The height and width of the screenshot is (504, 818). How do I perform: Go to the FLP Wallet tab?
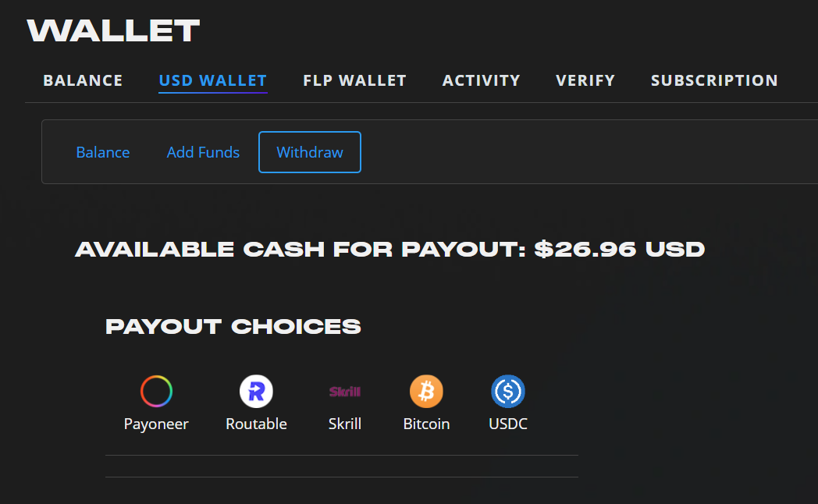click(x=354, y=80)
